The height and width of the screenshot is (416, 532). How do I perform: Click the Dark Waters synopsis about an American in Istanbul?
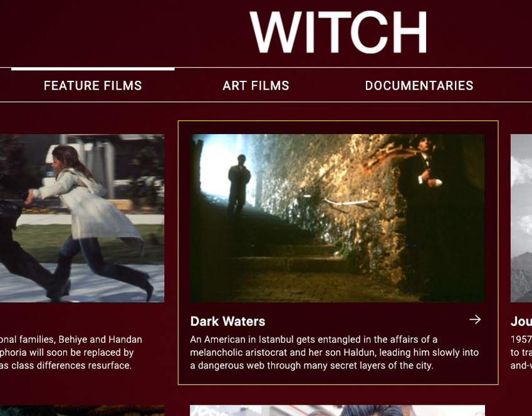click(x=334, y=353)
